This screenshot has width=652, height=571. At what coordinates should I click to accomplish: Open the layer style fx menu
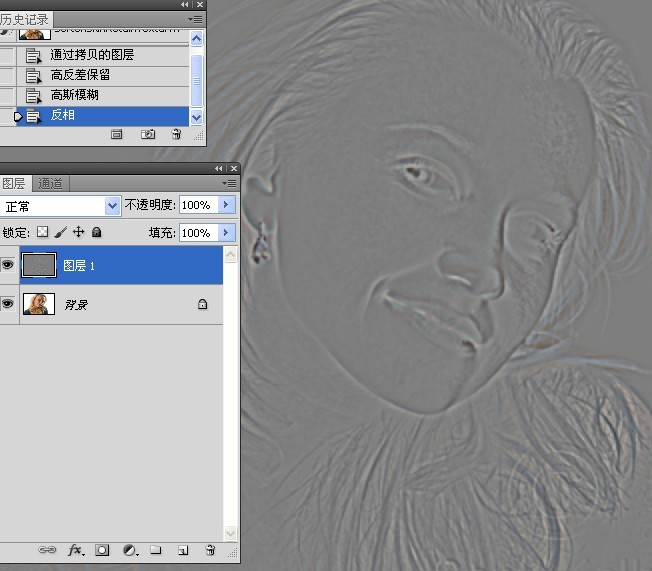[x=76, y=550]
